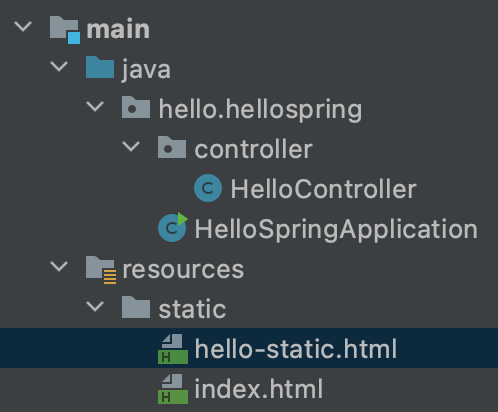498x412 pixels.
Task: Collapse the resources folder chevron
Action: click(x=59, y=267)
